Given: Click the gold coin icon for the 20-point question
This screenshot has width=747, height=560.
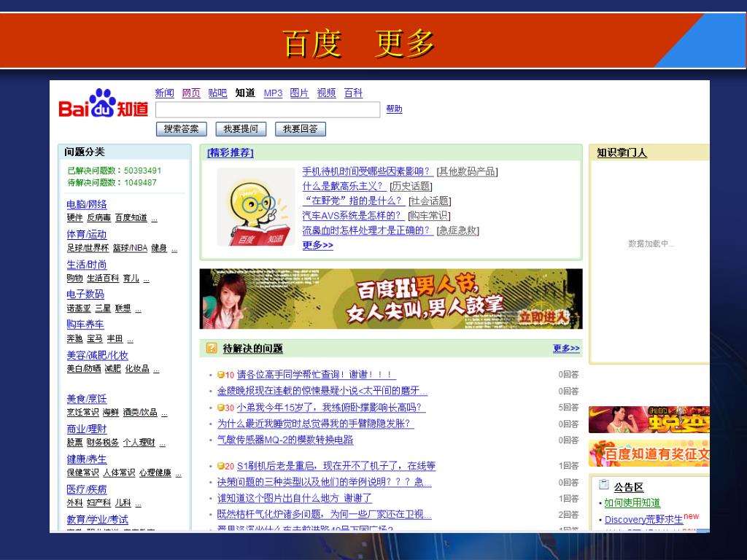Looking at the screenshot, I should [220, 466].
